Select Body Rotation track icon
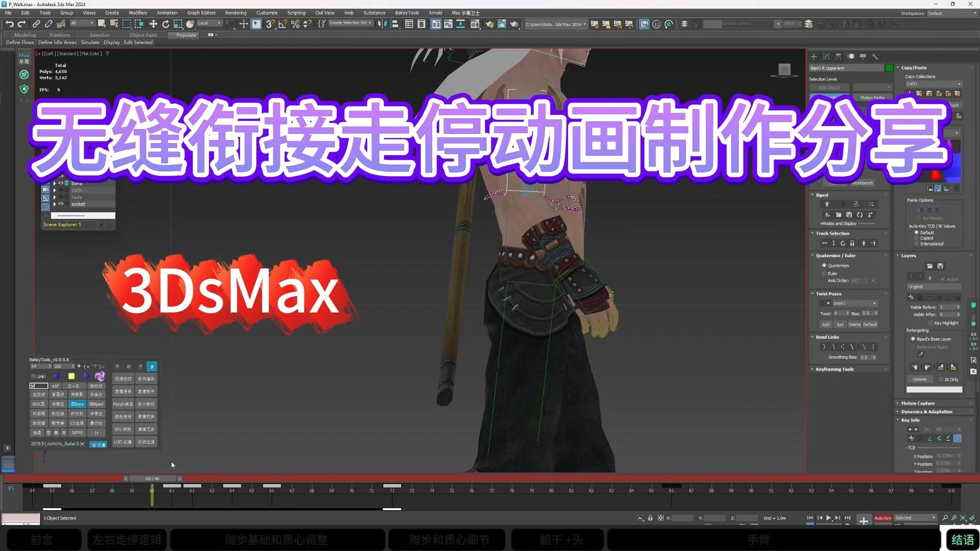 click(843, 243)
